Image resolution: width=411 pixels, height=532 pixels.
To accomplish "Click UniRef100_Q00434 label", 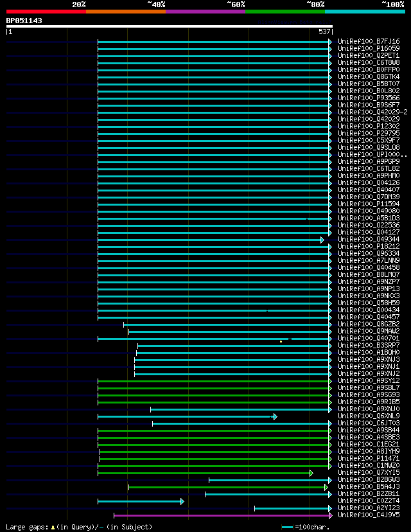I will coord(369,310).
